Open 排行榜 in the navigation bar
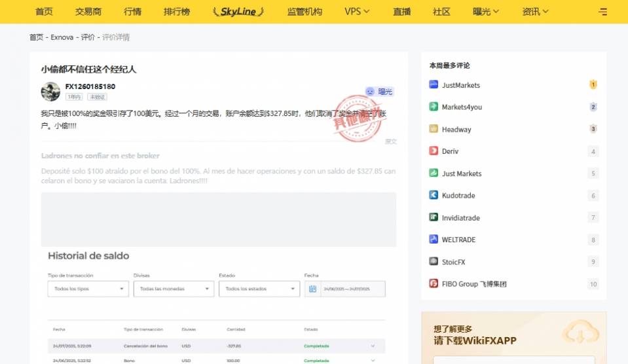628x364 pixels. (x=177, y=12)
